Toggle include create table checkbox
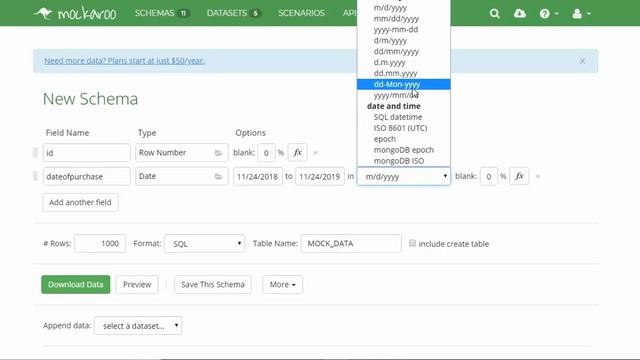 (x=412, y=243)
